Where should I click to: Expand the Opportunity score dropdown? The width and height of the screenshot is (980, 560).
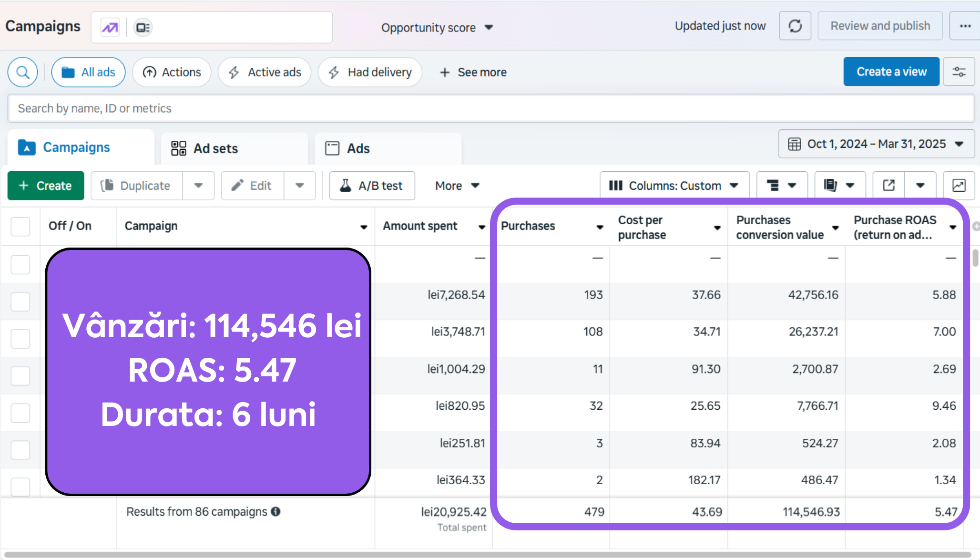tap(437, 28)
